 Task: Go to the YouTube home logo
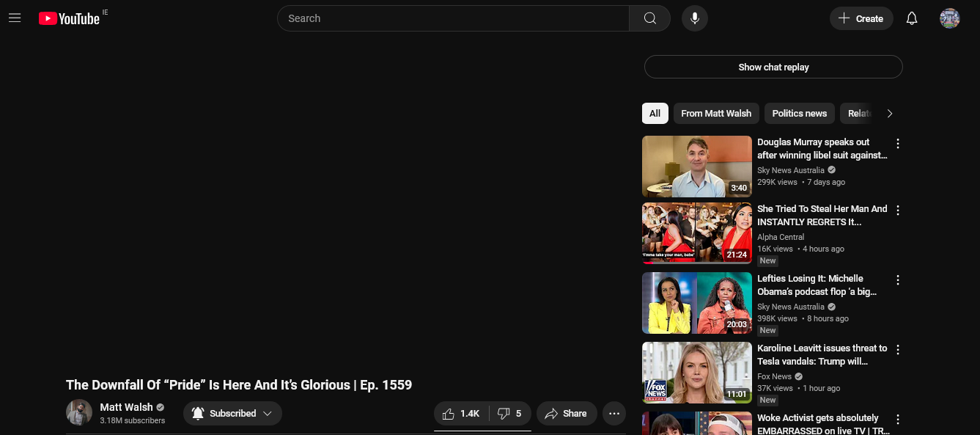tap(69, 18)
